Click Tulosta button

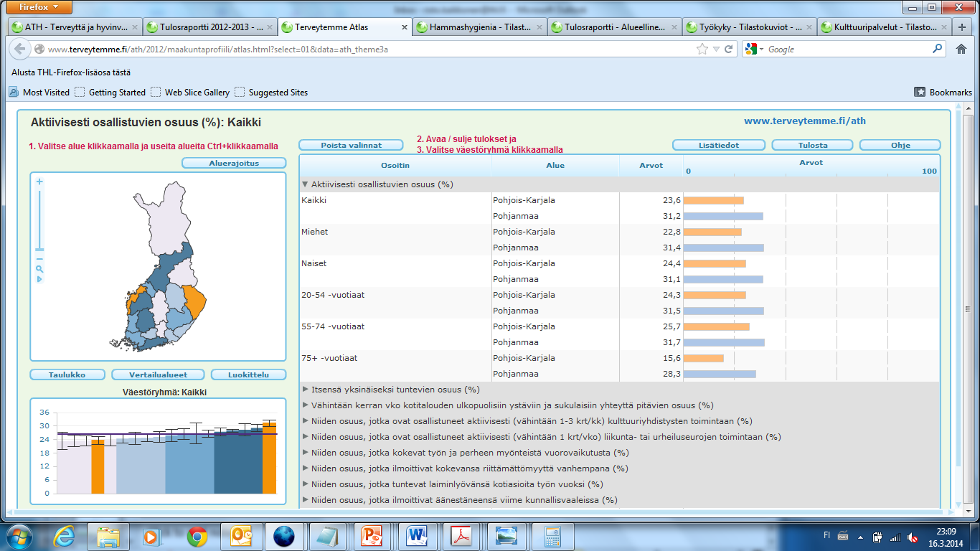[812, 145]
